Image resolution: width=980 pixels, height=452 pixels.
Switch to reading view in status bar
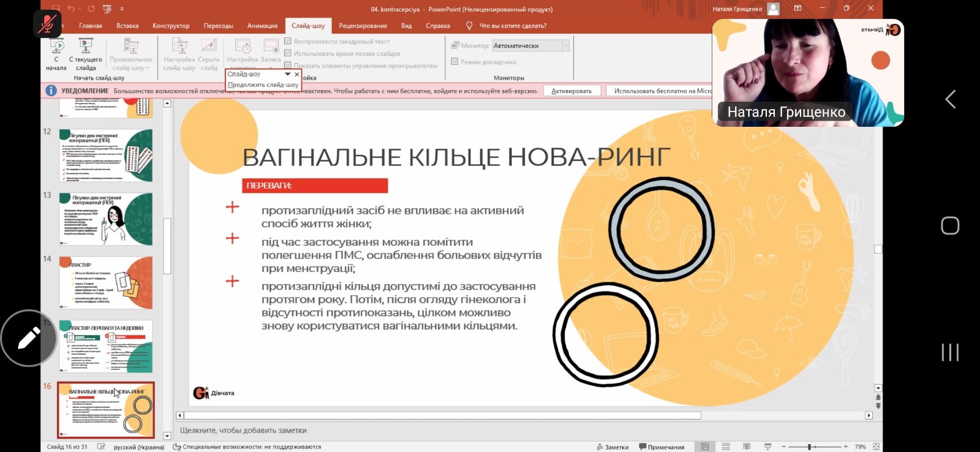tap(747, 446)
